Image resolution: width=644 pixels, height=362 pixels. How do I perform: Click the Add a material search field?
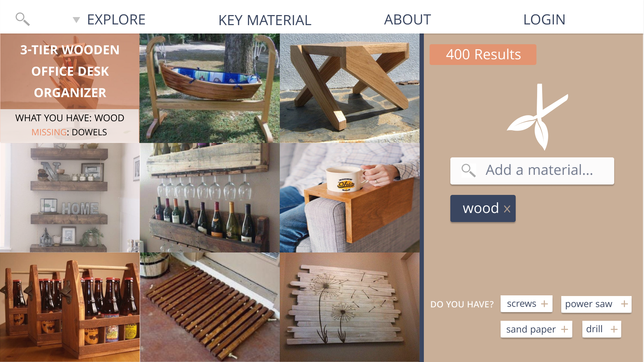pyautogui.click(x=532, y=171)
